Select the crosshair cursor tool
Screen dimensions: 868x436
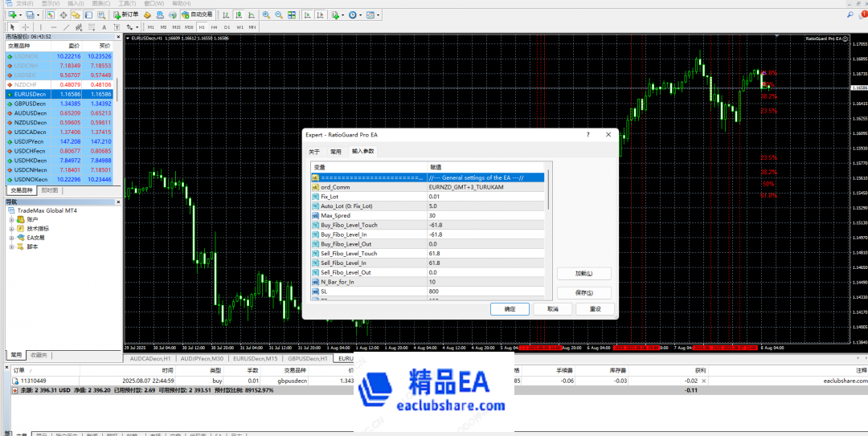(26, 27)
